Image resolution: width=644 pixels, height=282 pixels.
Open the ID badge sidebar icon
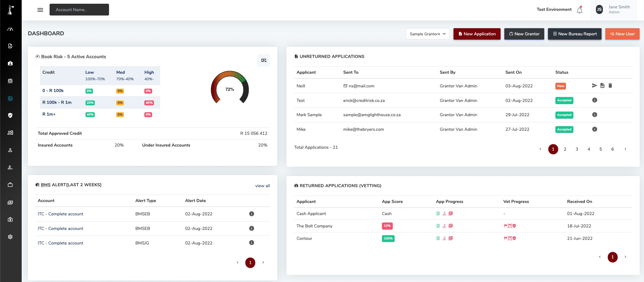point(10,63)
